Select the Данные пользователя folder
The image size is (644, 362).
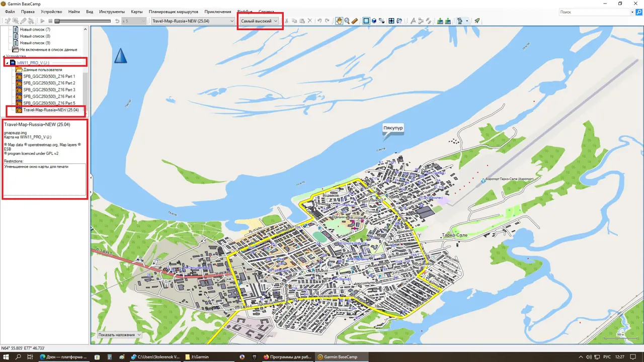click(x=43, y=69)
